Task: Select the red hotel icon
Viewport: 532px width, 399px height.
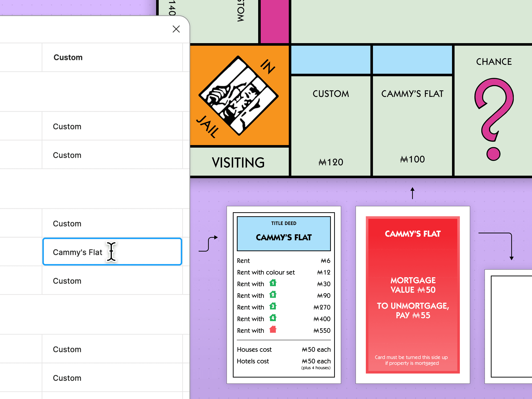Action: click(273, 329)
